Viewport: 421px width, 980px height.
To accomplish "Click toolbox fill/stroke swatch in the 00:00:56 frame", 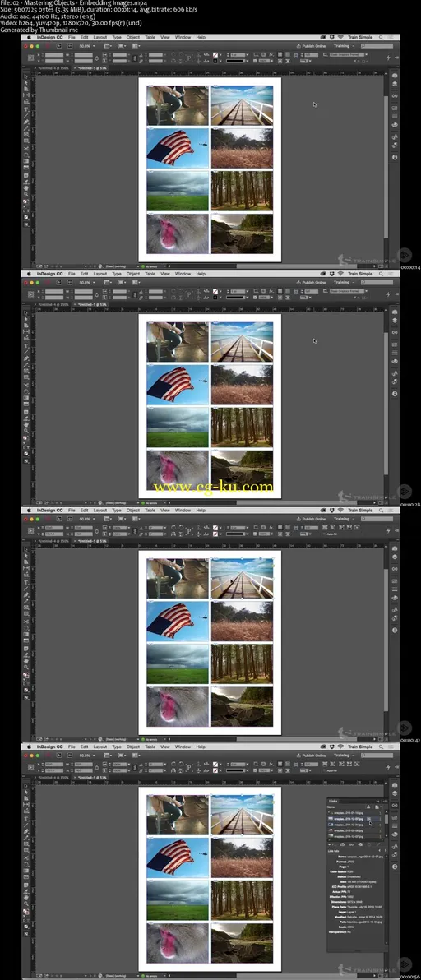I will (26, 910).
